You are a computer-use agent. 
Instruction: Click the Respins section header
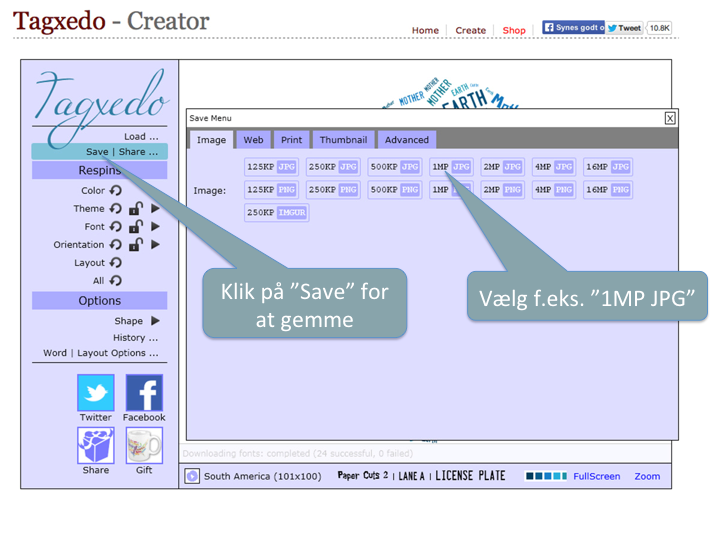point(100,170)
